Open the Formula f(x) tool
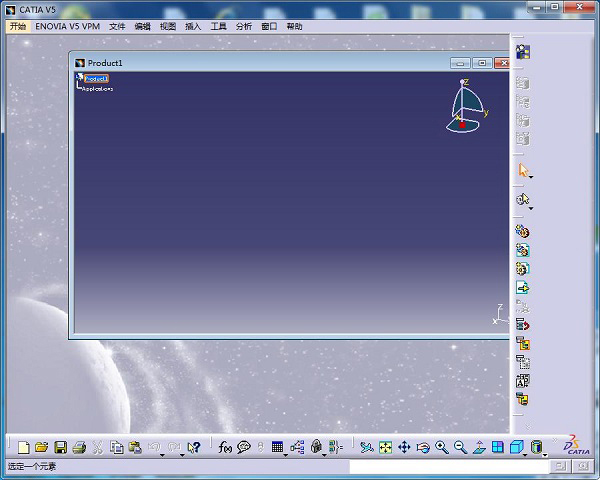Image resolution: width=600 pixels, height=480 pixels. click(x=225, y=447)
